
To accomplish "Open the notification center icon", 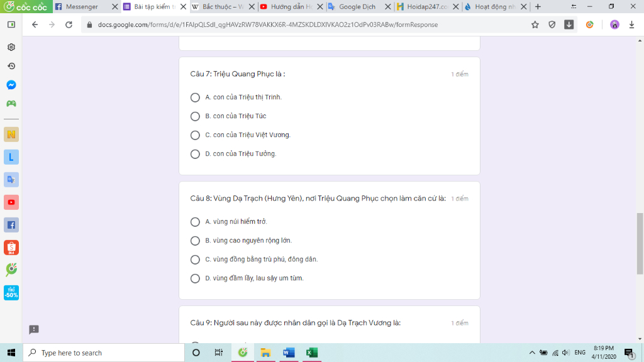I will point(629,353).
